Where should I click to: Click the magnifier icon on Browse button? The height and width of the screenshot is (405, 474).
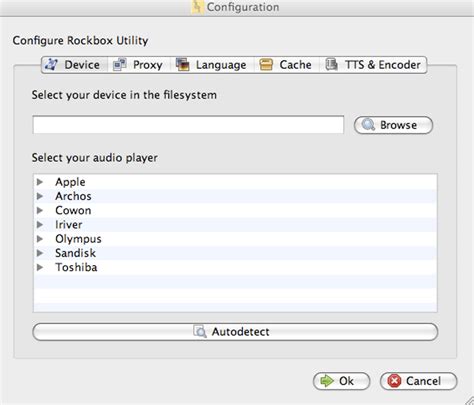point(368,125)
